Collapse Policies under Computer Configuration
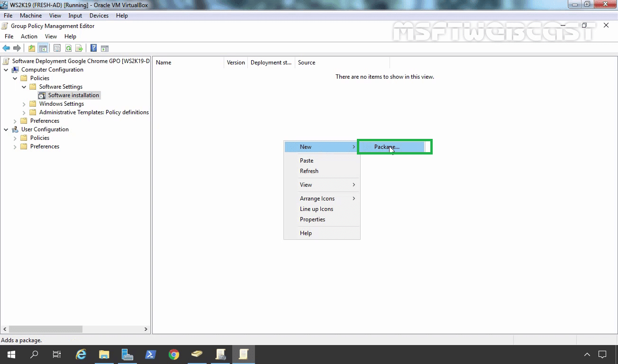618x364 pixels. pos(15,78)
